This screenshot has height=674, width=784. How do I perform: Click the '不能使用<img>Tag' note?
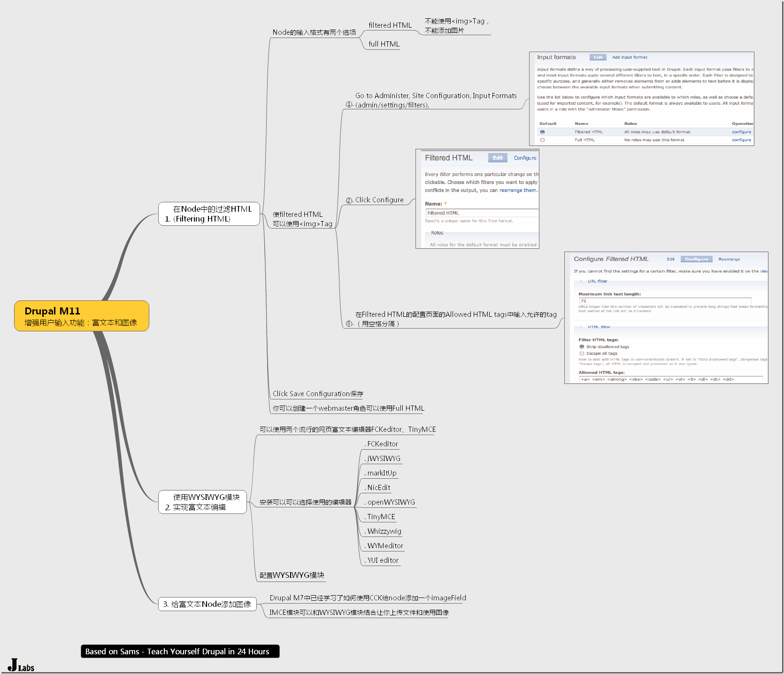(x=457, y=26)
